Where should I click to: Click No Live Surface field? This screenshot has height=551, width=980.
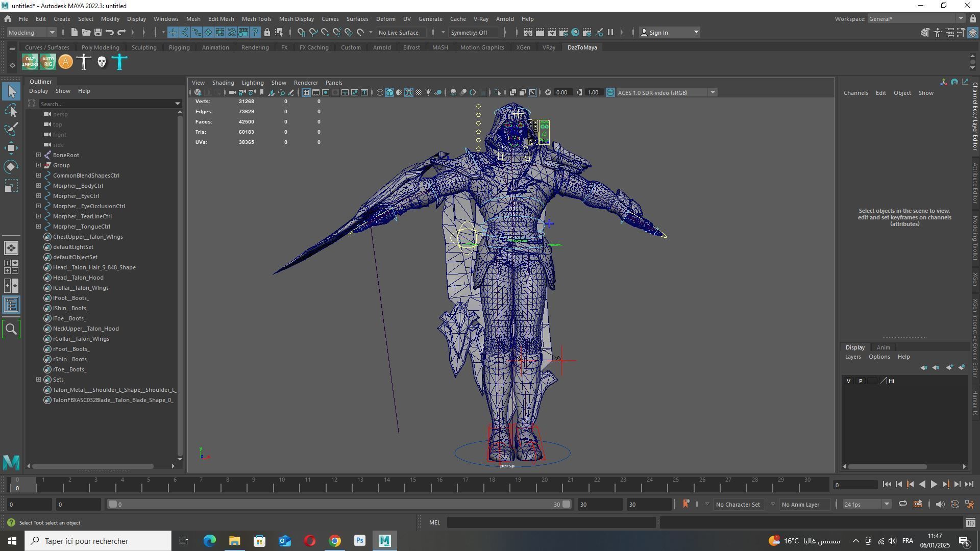tap(401, 32)
